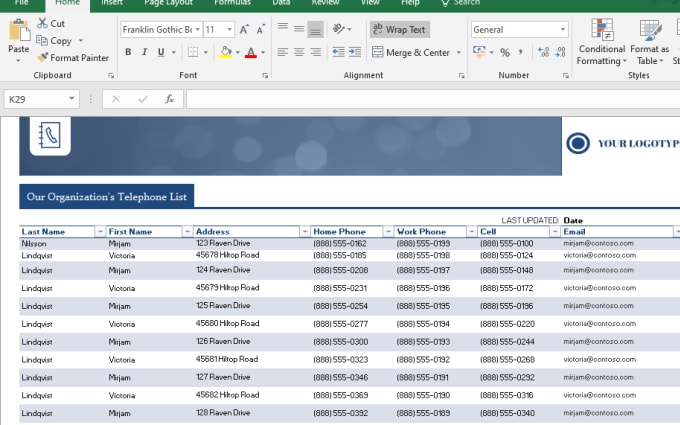Image resolution: width=680 pixels, height=425 pixels.
Task: Open the font size dropdown
Action: tap(229, 29)
